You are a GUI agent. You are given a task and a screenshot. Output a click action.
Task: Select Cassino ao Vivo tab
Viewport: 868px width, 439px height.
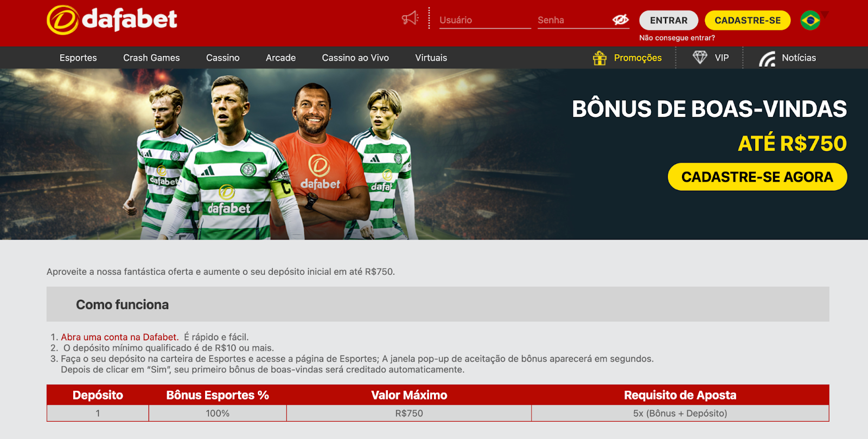pyautogui.click(x=355, y=58)
